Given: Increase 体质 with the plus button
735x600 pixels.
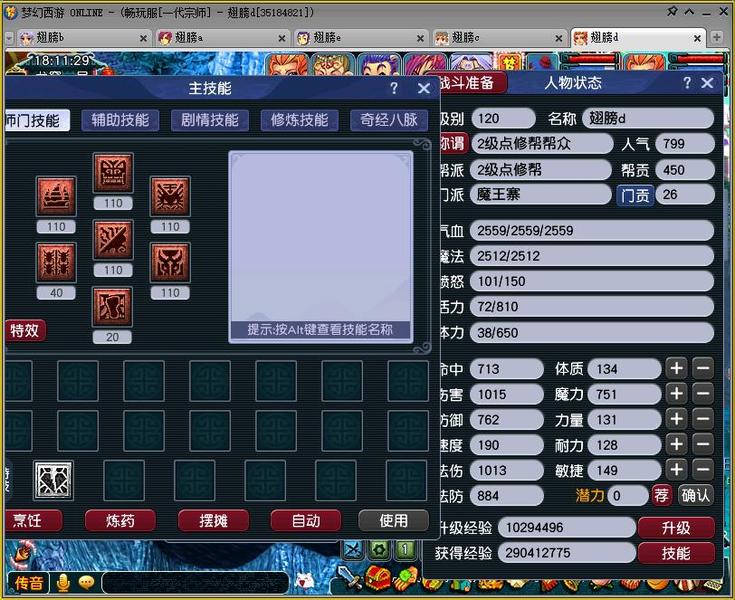Looking at the screenshot, I should [x=676, y=369].
